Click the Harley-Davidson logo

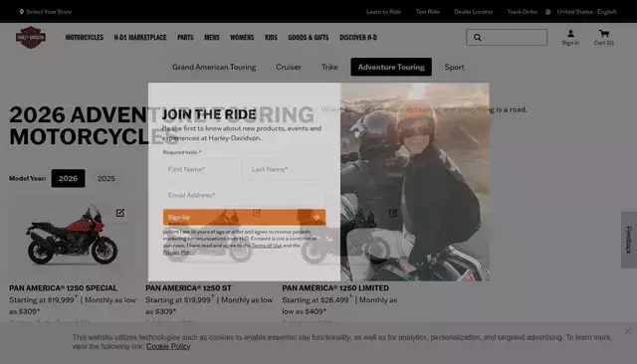[31, 38]
